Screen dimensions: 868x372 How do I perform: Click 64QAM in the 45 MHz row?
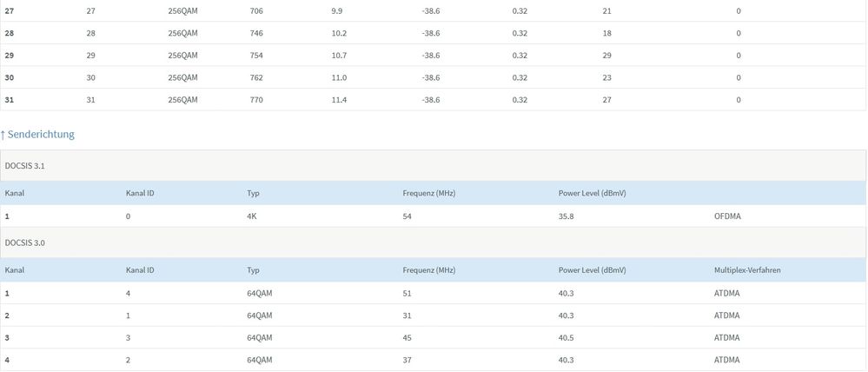[x=260, y=338]
